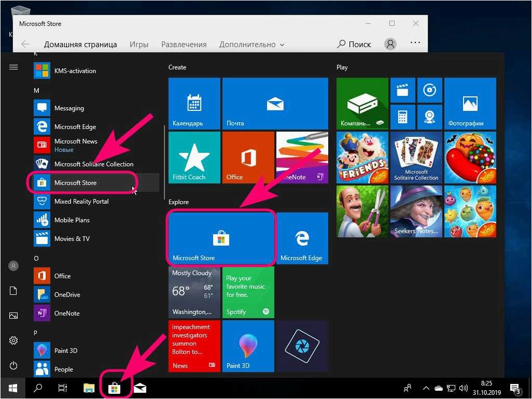Open Microsoft Edge in the app list
This screenshot has height=399, width=532.
click(96, 127)
